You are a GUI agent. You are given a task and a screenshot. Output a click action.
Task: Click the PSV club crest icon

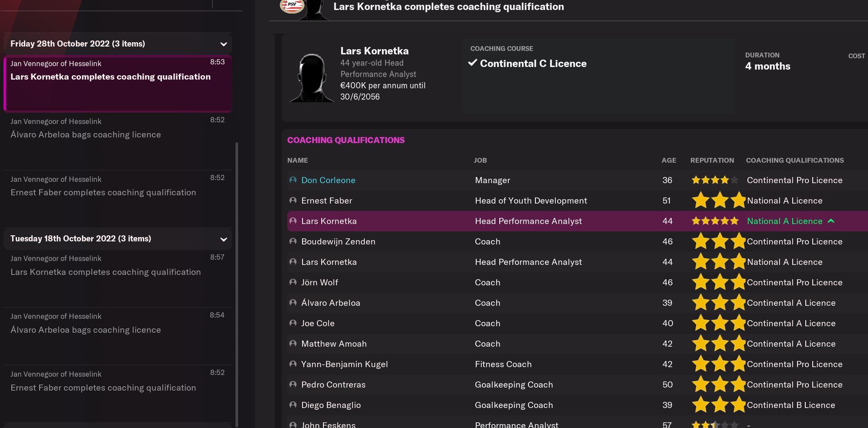click(292, 6)
